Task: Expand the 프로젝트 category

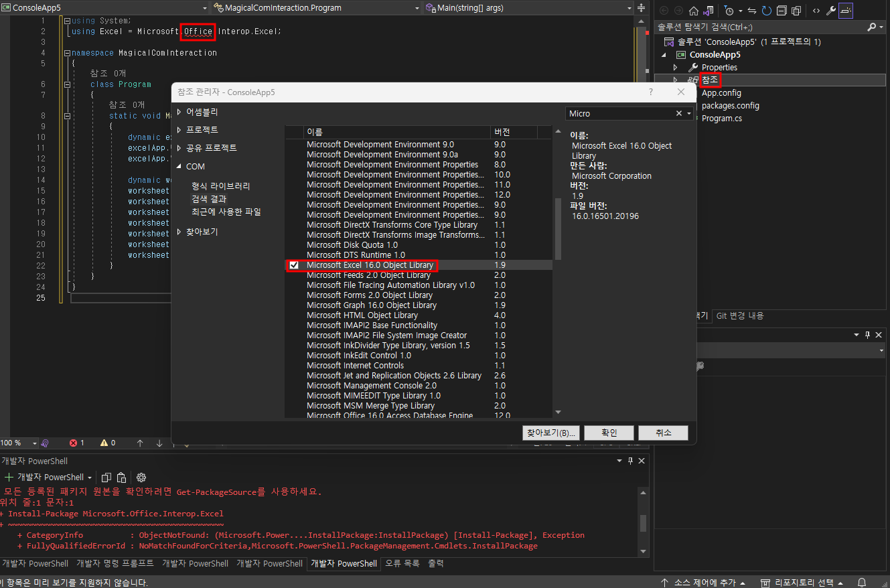Action: coord(179,129)
